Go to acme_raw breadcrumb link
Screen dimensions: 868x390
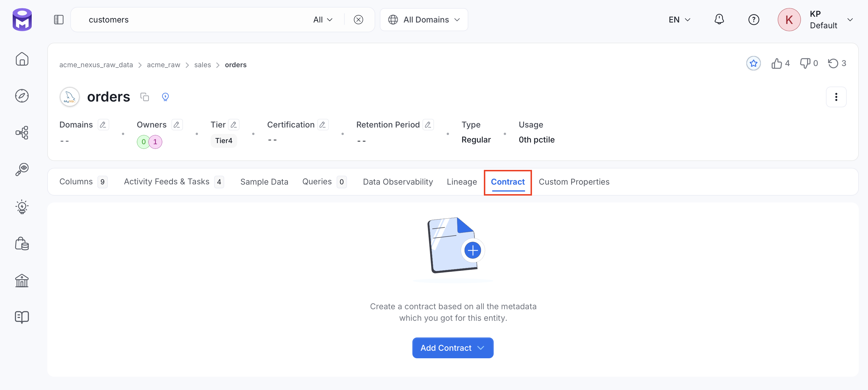pos(163,65)
